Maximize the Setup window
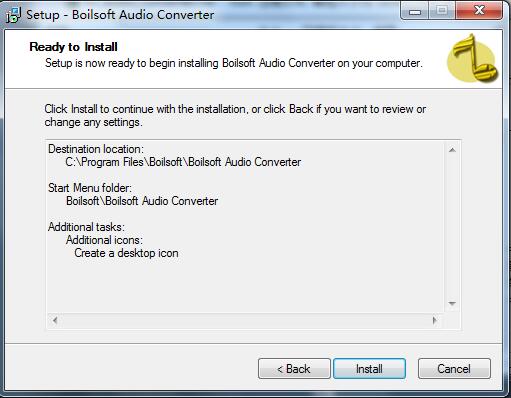Viewport: 511px width, 398px height. [x=442, y=11]
